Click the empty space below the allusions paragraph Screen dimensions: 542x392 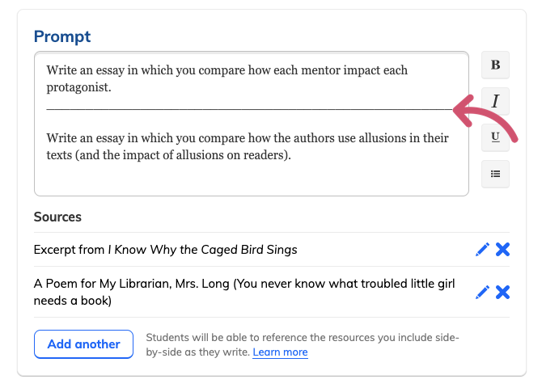click(252, 179)
